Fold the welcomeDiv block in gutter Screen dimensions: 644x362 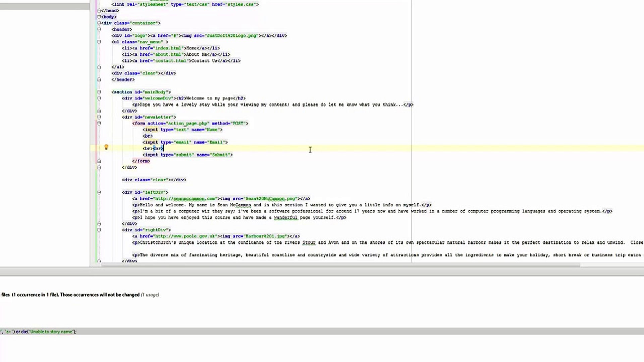pyautogui.click(x=99, y=98)
